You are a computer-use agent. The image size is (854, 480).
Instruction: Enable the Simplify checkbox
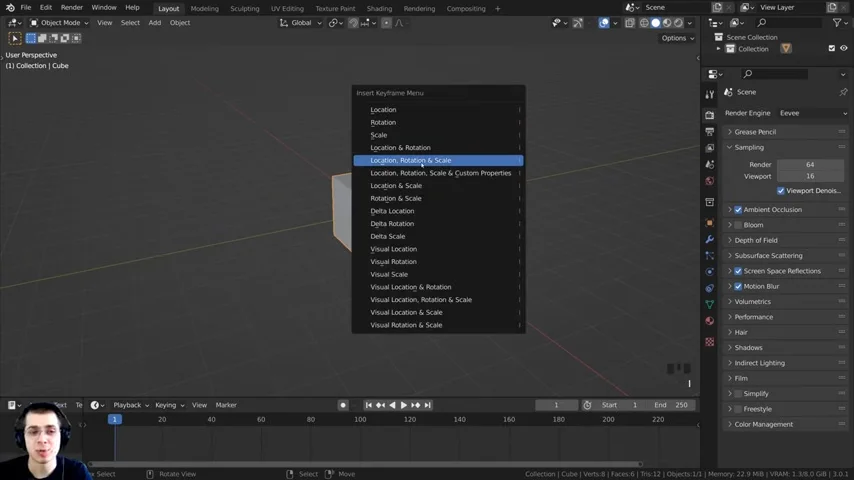tap(738, 393)
